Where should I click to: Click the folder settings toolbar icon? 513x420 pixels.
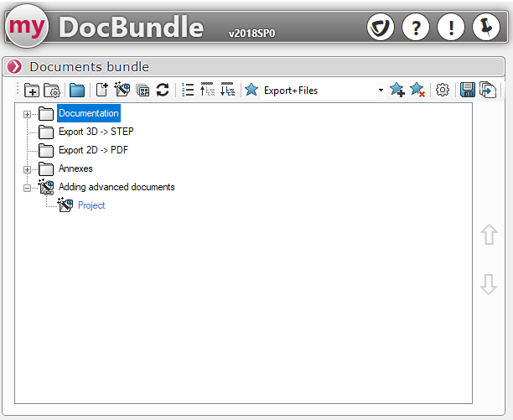(51, 91)
